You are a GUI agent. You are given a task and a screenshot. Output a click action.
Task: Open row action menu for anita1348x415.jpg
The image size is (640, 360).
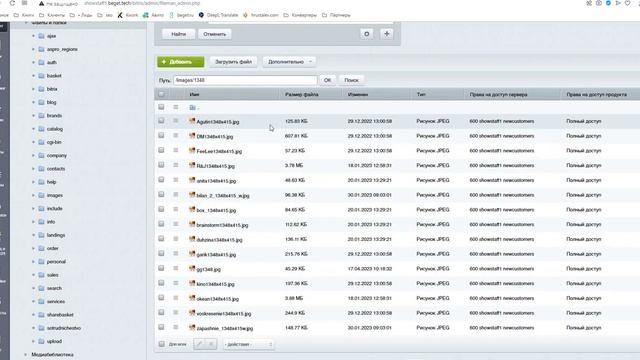(x=176, y=180)
